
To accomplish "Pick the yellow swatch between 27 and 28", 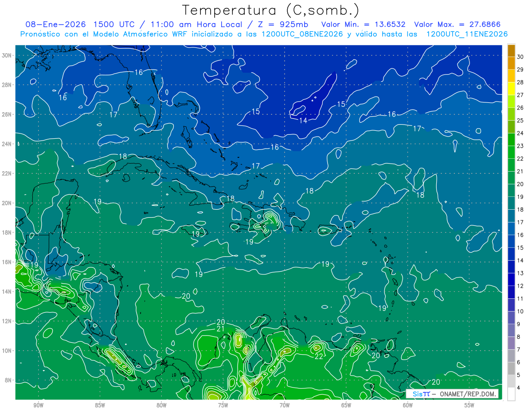I will (511, 89).
